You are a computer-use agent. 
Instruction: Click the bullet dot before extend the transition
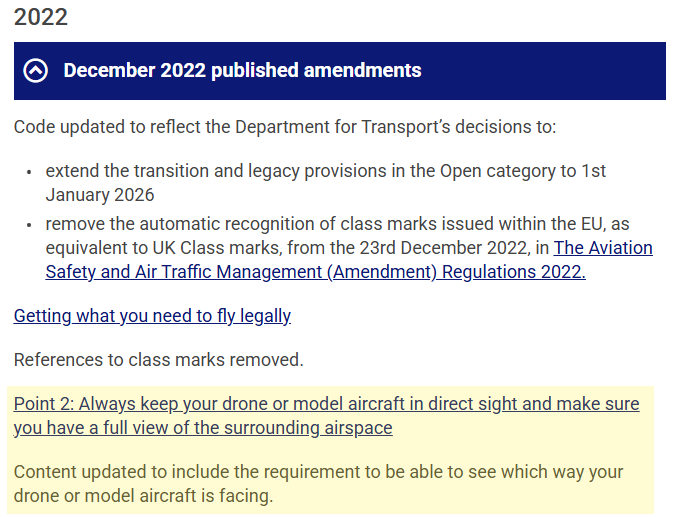pos(31,172)
